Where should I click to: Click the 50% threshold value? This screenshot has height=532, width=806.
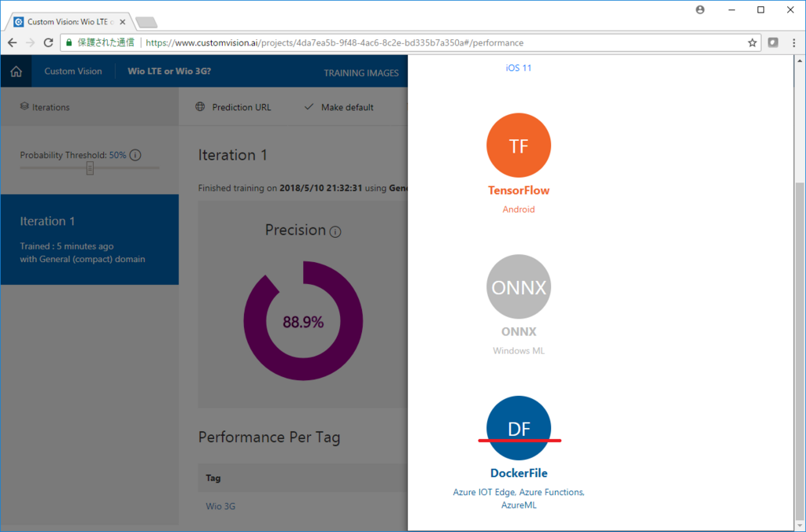(x=118, y=155)
